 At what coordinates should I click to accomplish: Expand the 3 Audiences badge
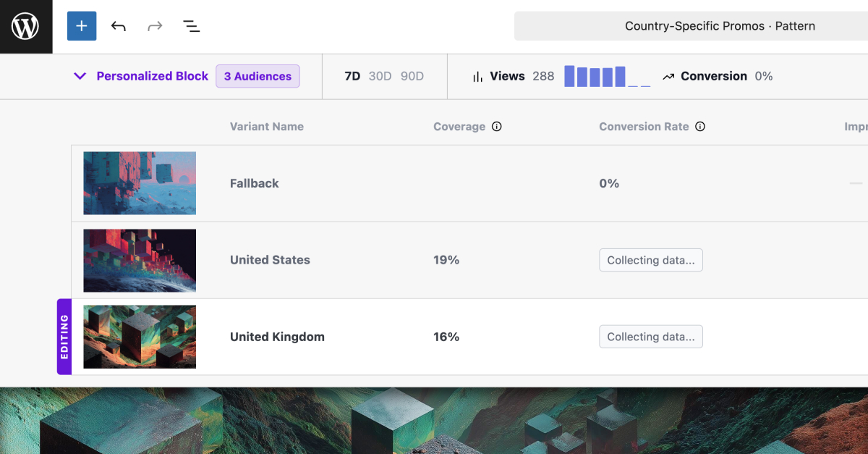pos(258,76)
